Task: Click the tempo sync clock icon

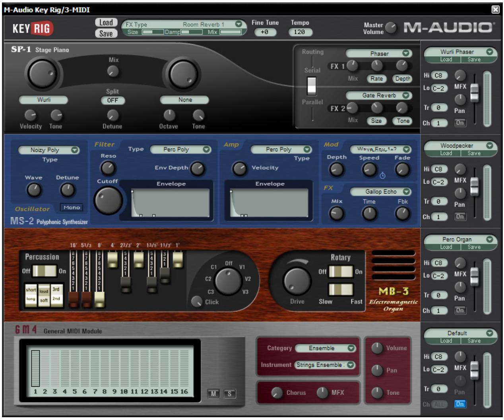Action: click(x=382, y=175)
